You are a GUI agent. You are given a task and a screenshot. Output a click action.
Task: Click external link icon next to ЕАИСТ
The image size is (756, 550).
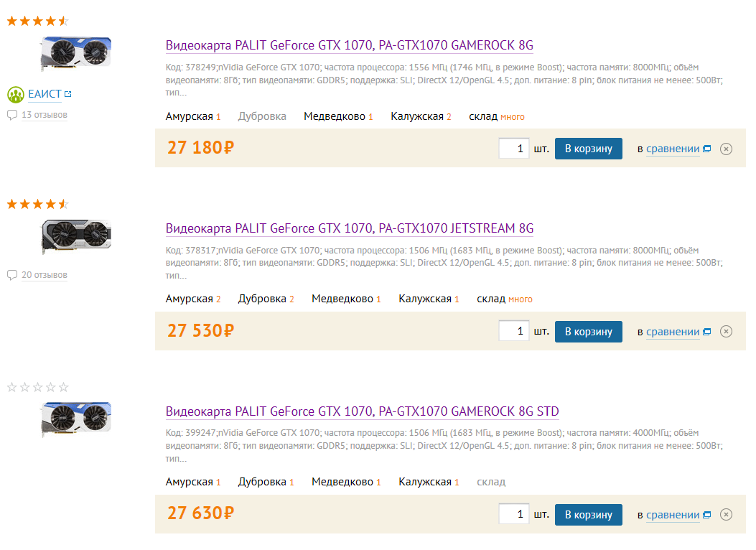coord(68,94)
